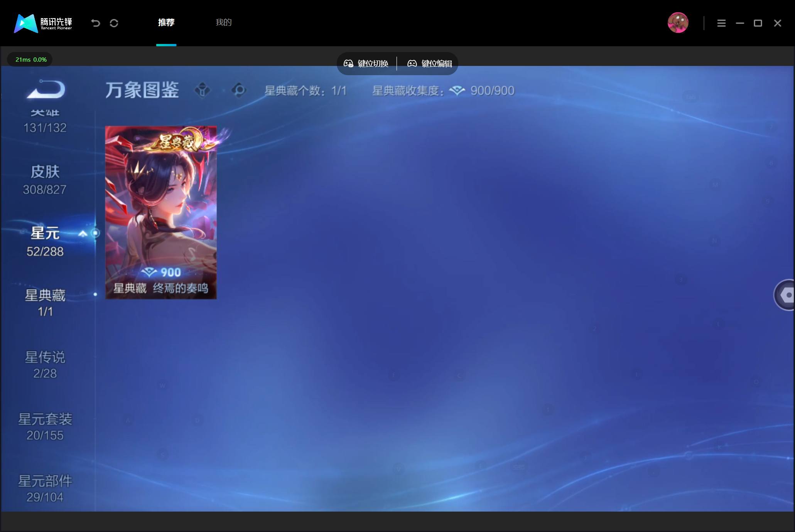The image size is (795, 532).
Task: Collapse the 星元 category arrow
Action: [83, 234]
